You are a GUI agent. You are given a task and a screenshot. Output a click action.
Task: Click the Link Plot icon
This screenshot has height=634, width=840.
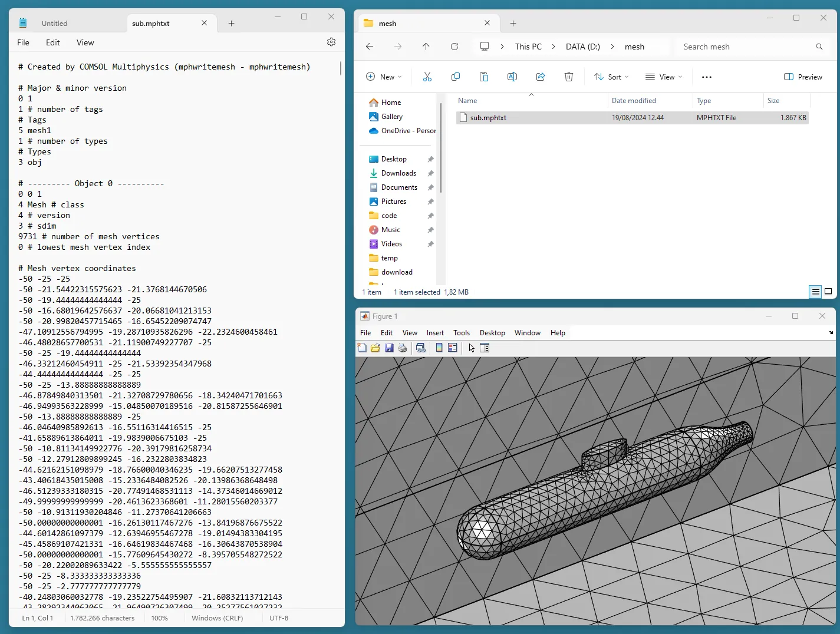(x=421, y=348)
